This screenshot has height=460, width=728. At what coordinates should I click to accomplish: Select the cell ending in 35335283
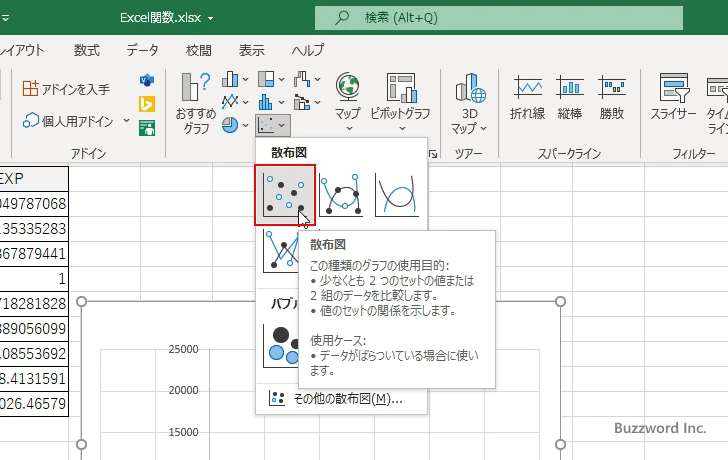34,229
